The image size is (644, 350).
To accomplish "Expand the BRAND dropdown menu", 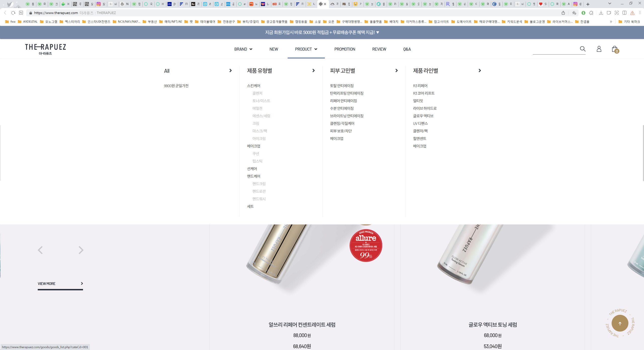I will pos(243,49).
